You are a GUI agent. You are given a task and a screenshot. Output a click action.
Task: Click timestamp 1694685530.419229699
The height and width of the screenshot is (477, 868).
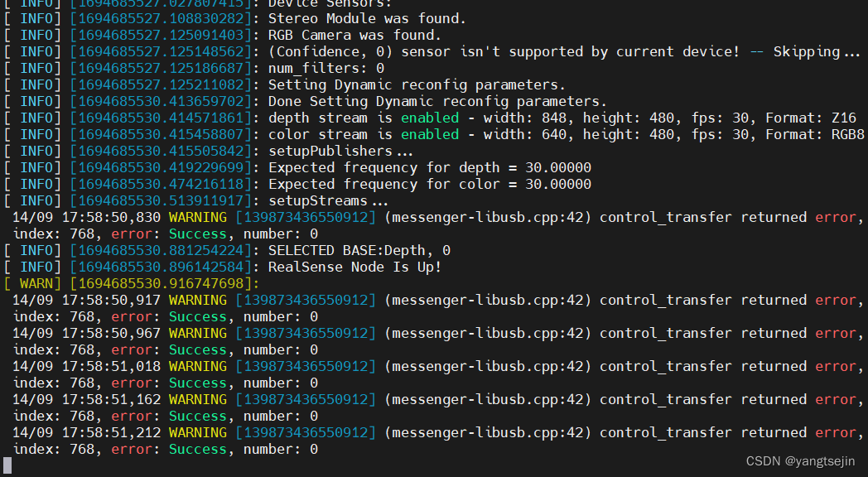tap(161, 168)
